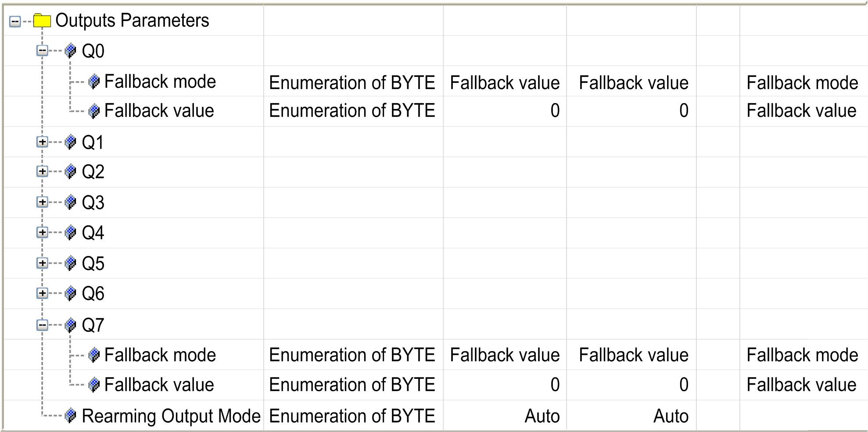Click the Rearming Output Mode node icon
Viewport: 868px width, 432px height.
[x=70, y=415]
